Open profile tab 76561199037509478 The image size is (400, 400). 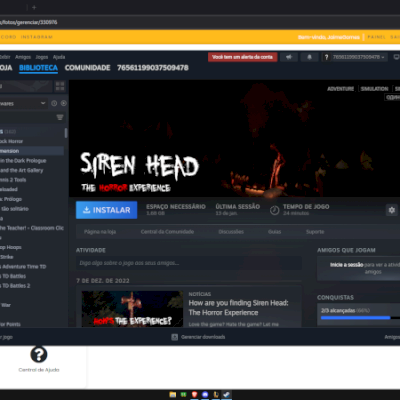click(153, 68)
